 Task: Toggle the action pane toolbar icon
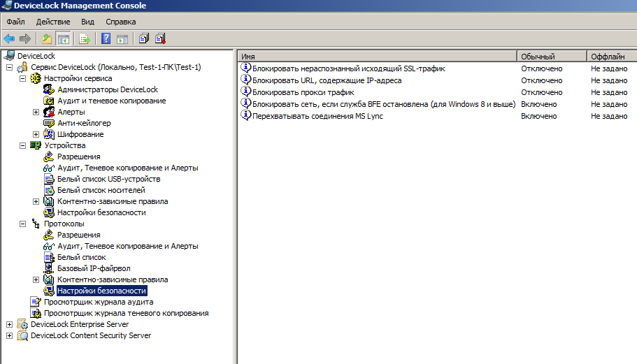tap(122, 39)
